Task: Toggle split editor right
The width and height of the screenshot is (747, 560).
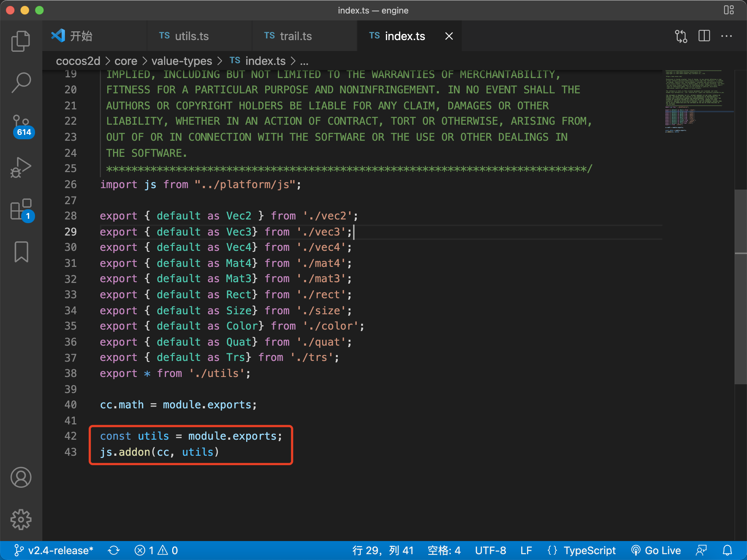Action: click(x=704, y=36)
